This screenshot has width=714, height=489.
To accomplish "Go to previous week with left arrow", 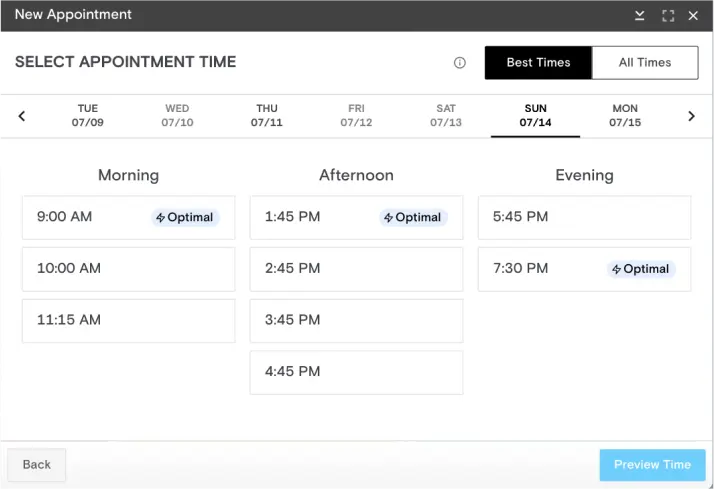I will 22,116.
